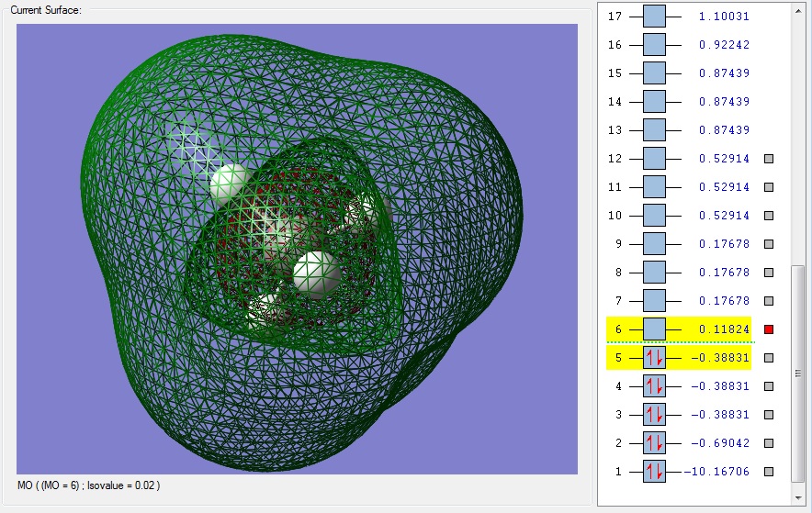This screenshot has height=513, width=812.
Task: Click the MO = 6 isovalue caption
Action: tap(88, 485)
